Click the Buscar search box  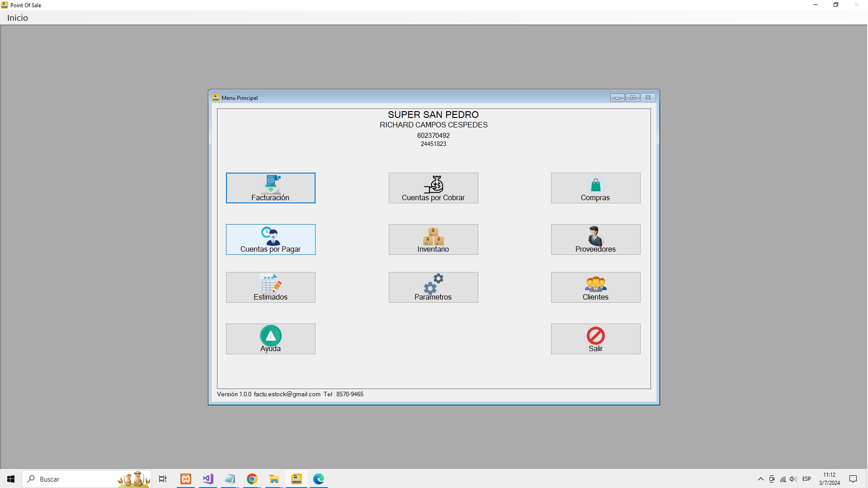click(87, 479)
